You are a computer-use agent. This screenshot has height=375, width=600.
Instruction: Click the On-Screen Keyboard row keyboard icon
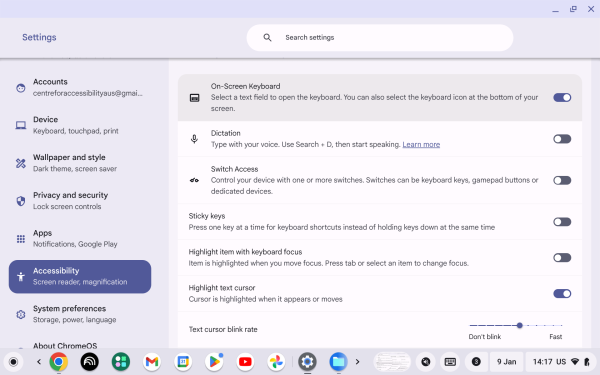[x=194, y=98]
